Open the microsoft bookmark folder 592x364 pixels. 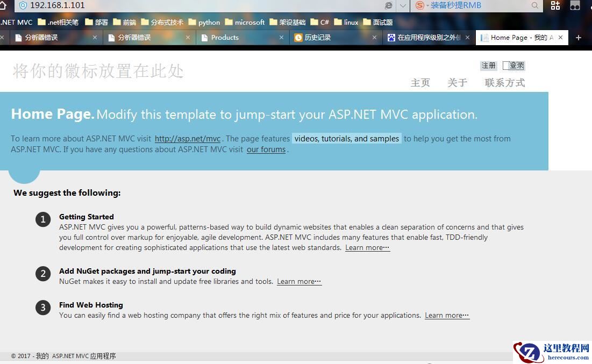245,22
